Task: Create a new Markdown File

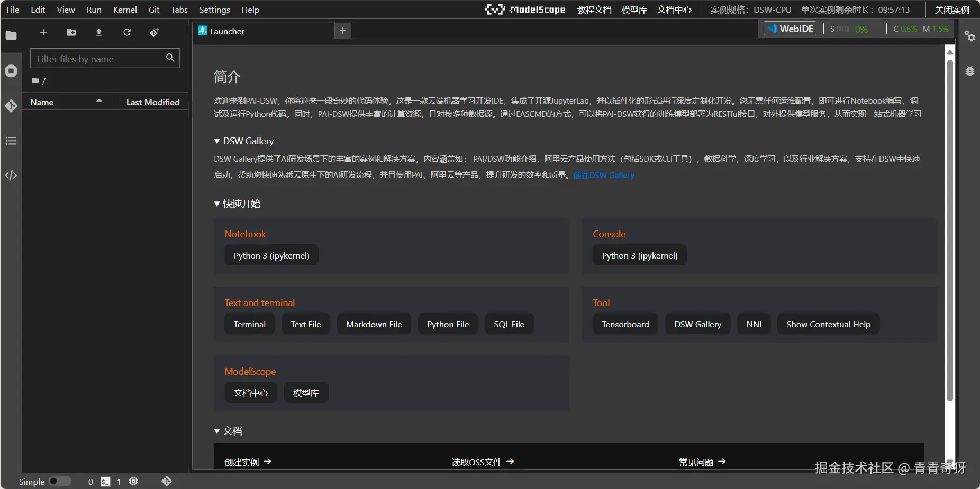Action: [374, 324]
